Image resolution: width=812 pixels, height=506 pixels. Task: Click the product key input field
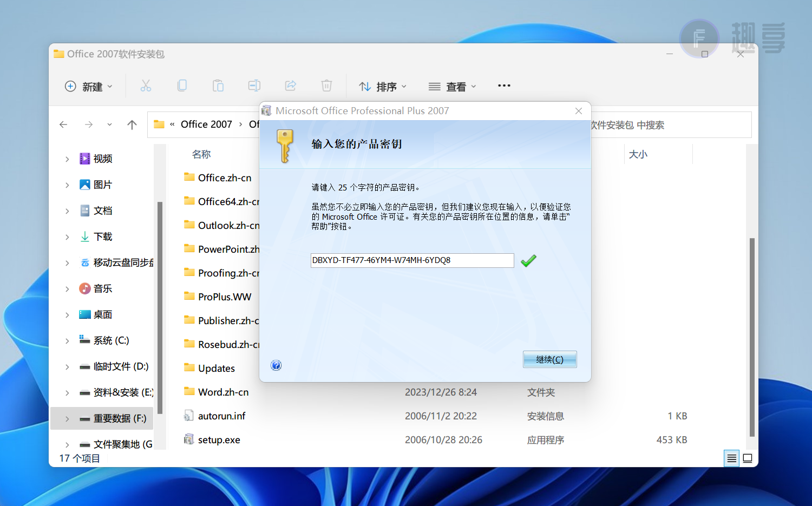(x=412, y=260)
